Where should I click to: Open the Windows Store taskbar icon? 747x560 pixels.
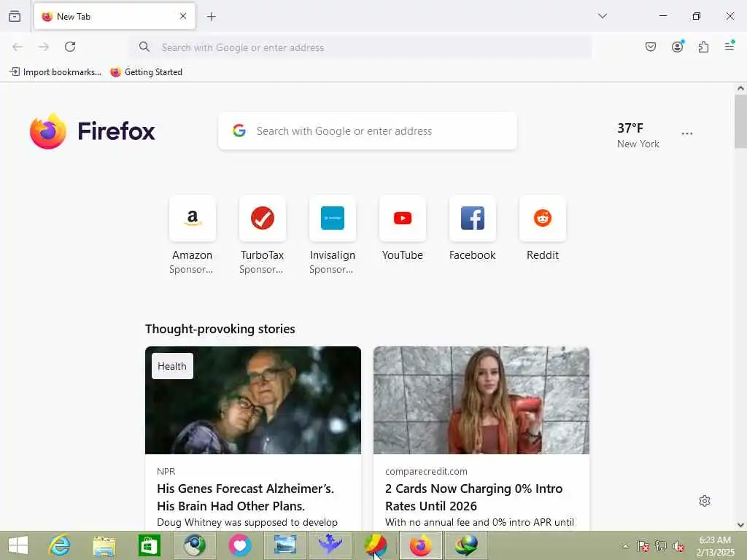click(149, 545)
